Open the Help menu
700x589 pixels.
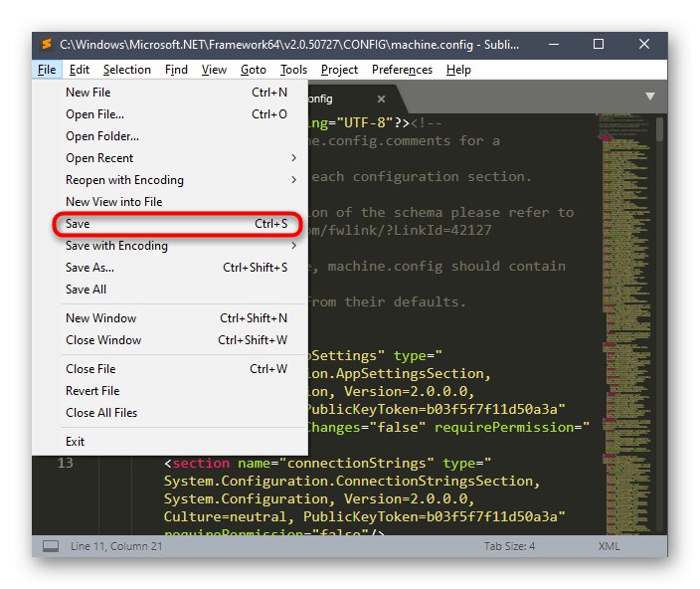tap(458, 70)
